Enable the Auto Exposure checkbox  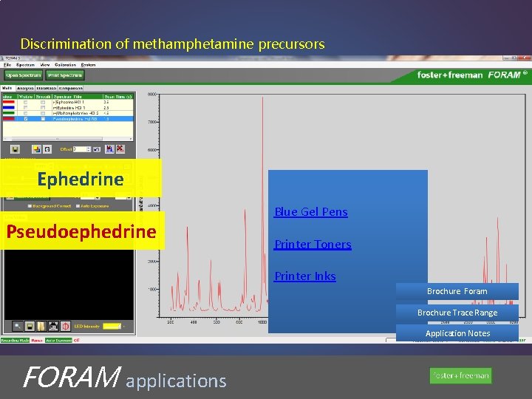tap(78, 206)
